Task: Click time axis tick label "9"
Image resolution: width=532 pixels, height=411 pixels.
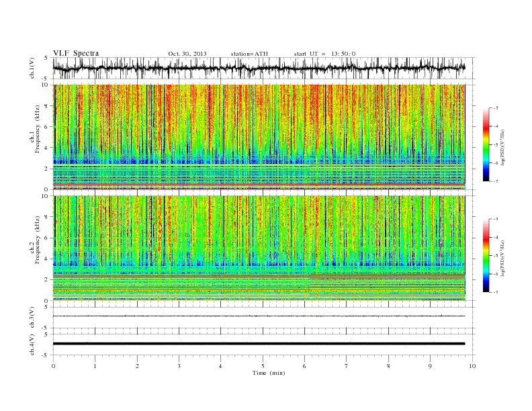Action: (430, 366)
